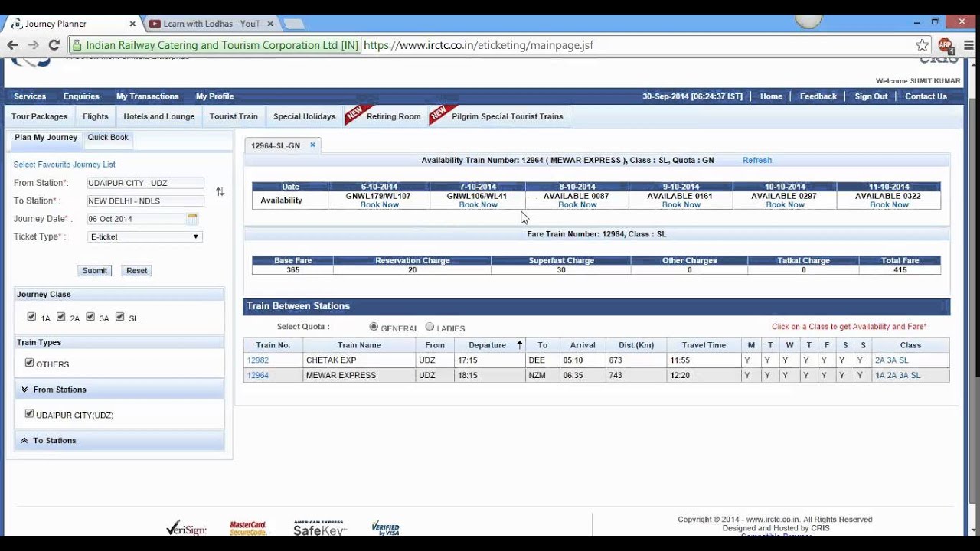Screen dimensions: 980x551
Task: Bookmark this page with the star icon
Action: coord(923,45)
